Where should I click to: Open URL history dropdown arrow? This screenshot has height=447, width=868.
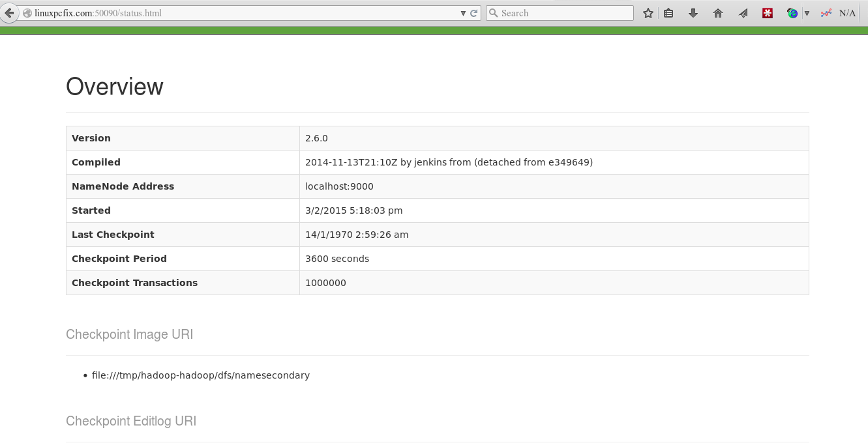pos(463,13)
